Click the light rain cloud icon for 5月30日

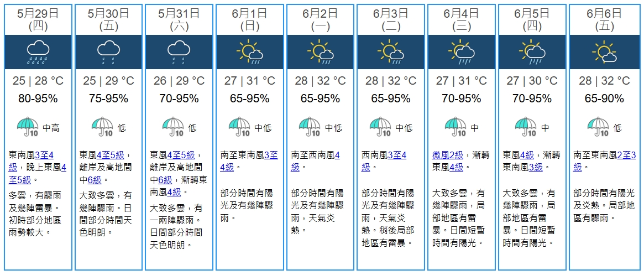108,51
